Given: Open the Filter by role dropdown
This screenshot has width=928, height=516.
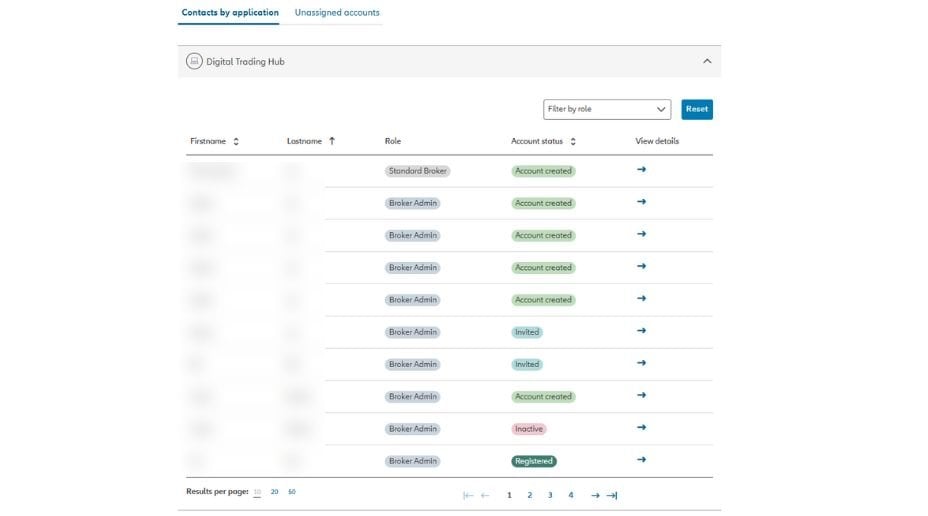Looking at the screenshot, I should [x=607, y=109].
